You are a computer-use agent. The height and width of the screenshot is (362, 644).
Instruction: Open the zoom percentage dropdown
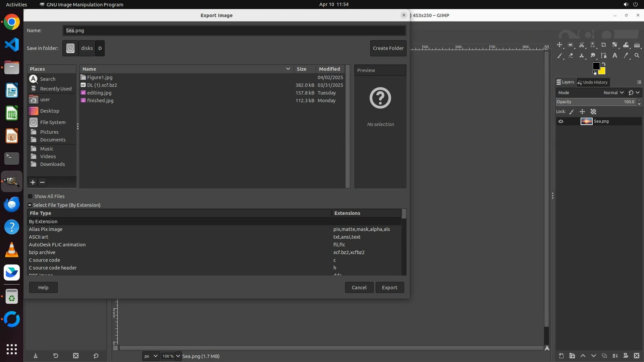pos(178,356)
